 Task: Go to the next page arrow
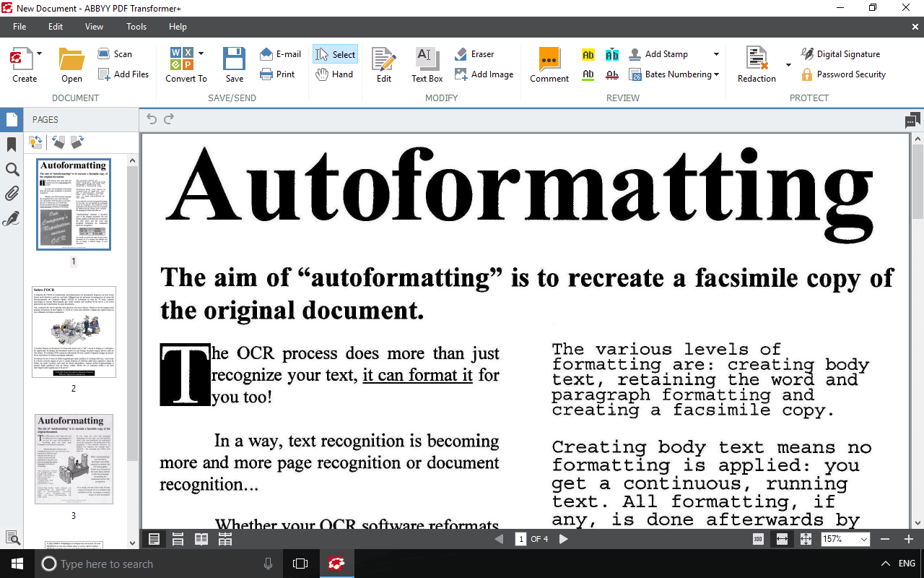click(564, 539)
